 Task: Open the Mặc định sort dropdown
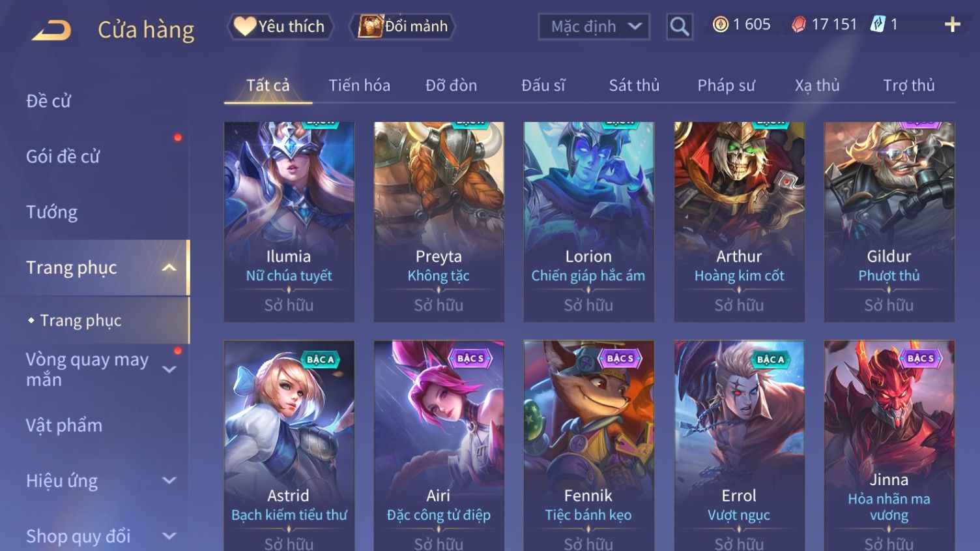tap(594, 27)
